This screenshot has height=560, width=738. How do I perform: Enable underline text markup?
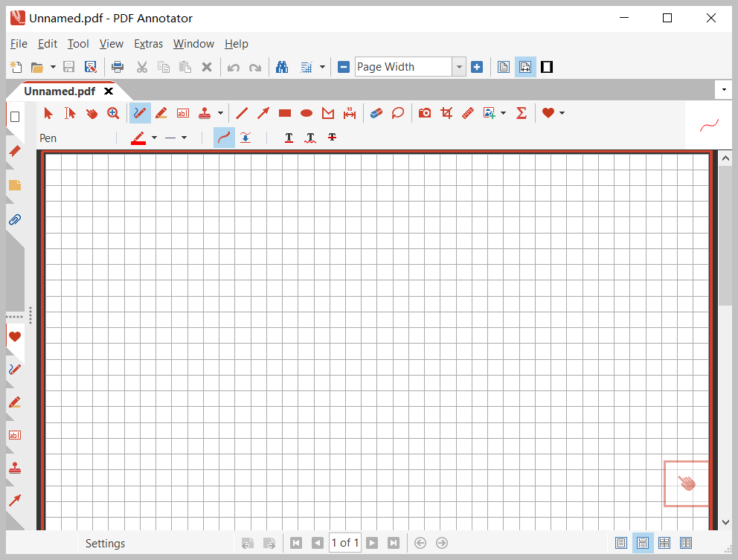pos(289,138)
